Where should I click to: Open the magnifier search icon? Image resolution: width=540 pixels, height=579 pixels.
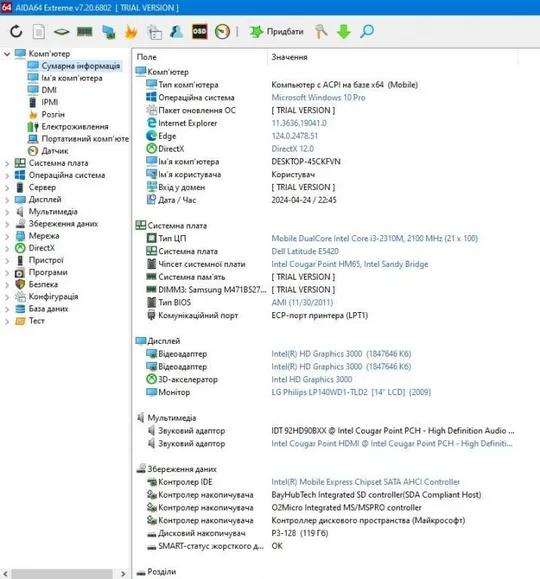pyautogui.click(x=367, y=32)
